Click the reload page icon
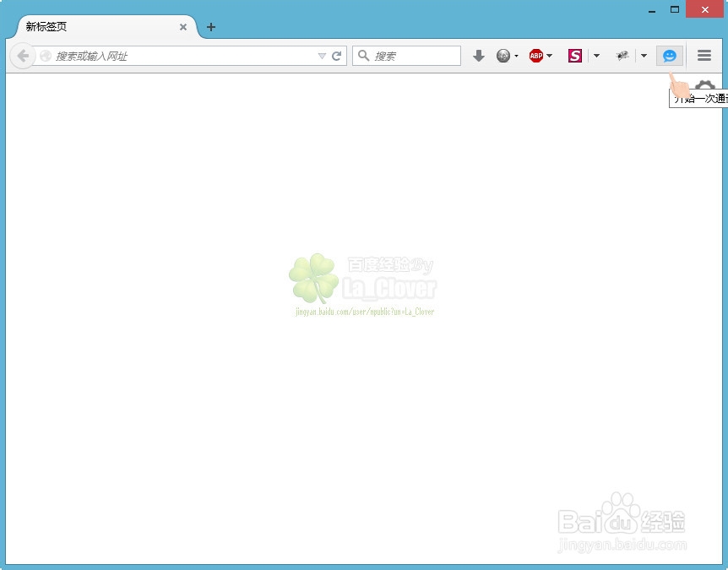The image size is (728, 570). click(337, 57)
